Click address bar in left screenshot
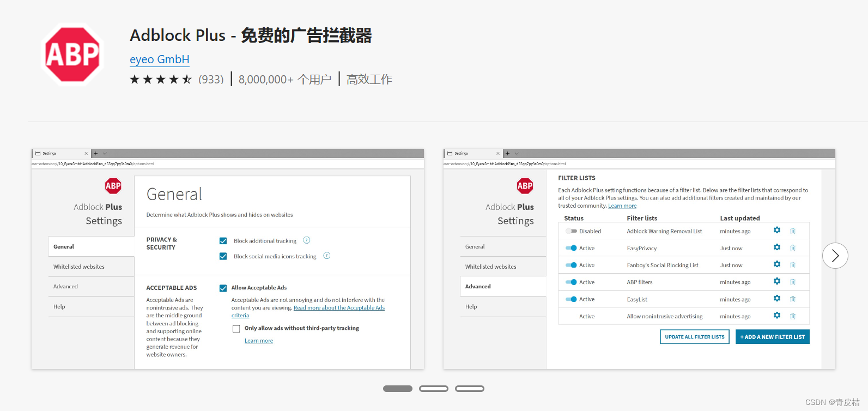Image resolution: width=868 pixels, height=411 pixels. (x=228, y=164)
